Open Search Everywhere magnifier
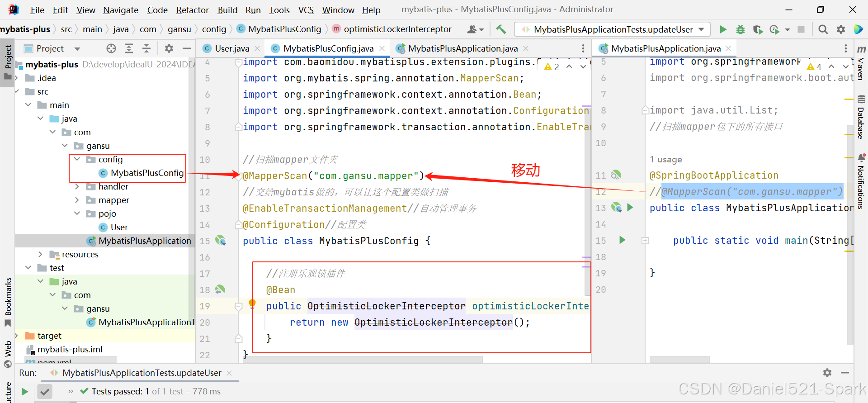868x403 pixels. (823, 29)
